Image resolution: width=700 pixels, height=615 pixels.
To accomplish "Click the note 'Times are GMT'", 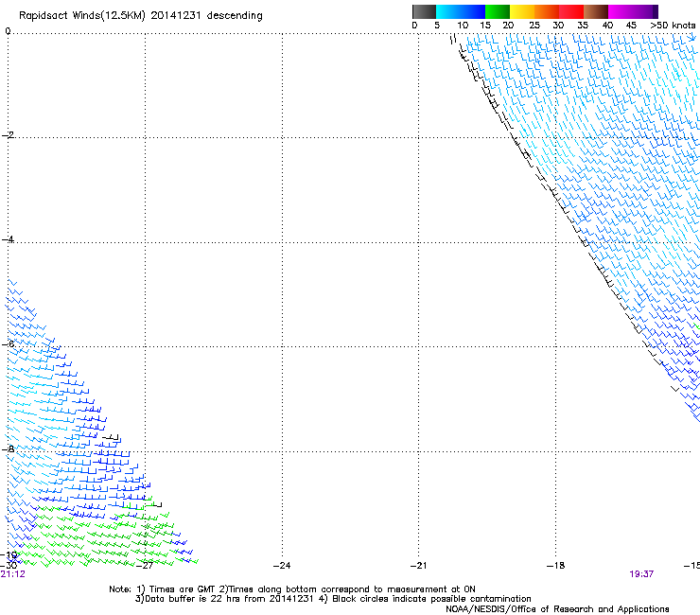I will [x=183, y=589].
